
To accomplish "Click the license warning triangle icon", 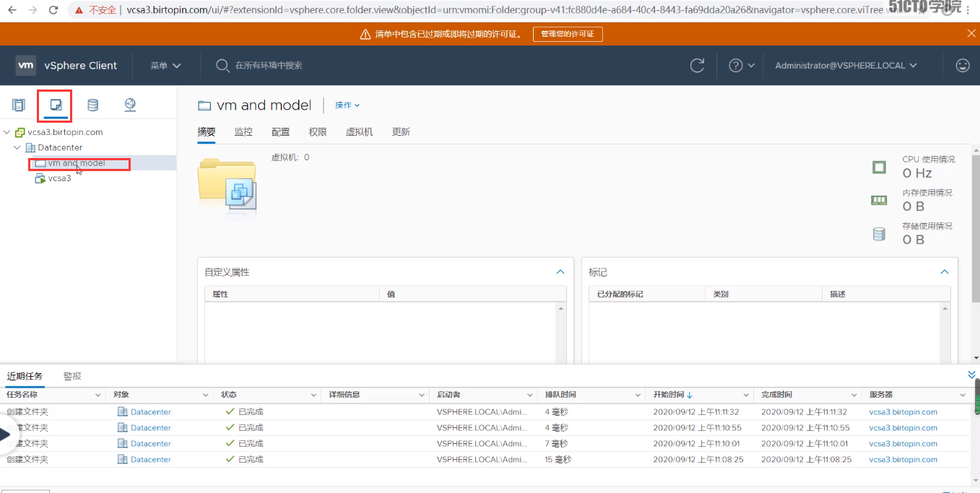I will tap(365, 34).
